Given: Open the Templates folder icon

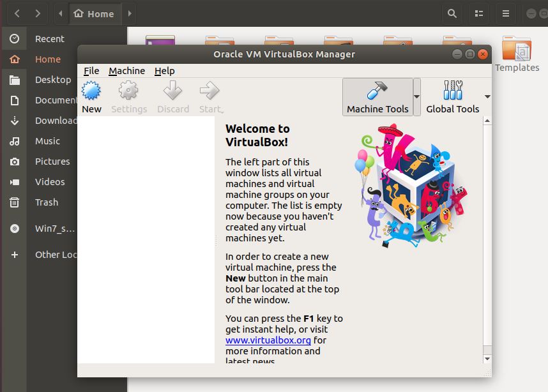Looking at the screenshot, I should (517, 50).
